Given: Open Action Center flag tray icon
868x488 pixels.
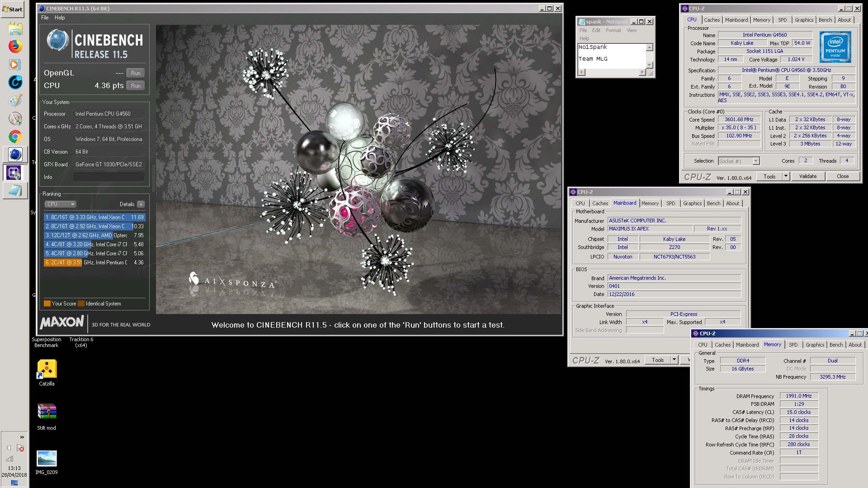Looking at the screenshot, I should click(20, 448).
